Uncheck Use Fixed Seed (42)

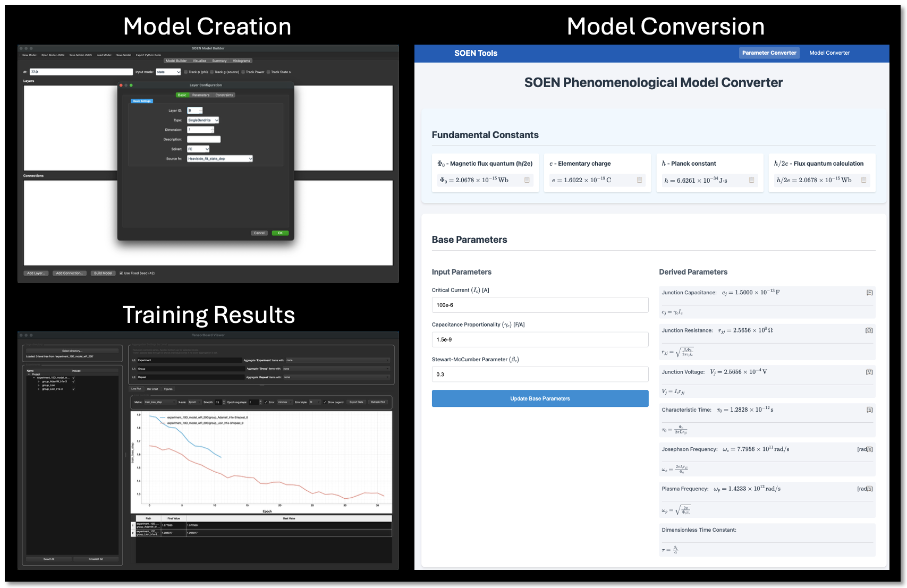(x=122, y=273)
